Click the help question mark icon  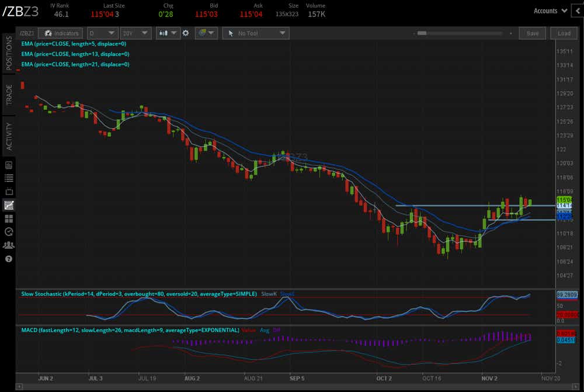pyautogui.click(x=9, y=259)
